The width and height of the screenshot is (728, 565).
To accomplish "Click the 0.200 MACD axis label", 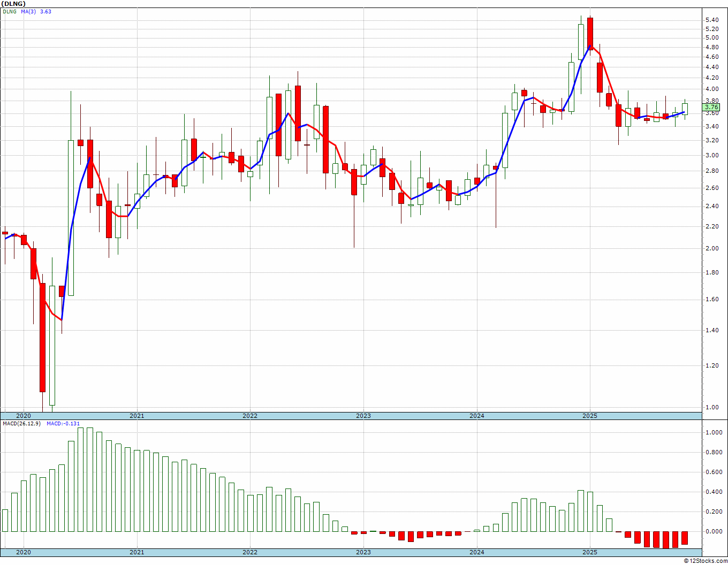I will (x=714, y=512).
